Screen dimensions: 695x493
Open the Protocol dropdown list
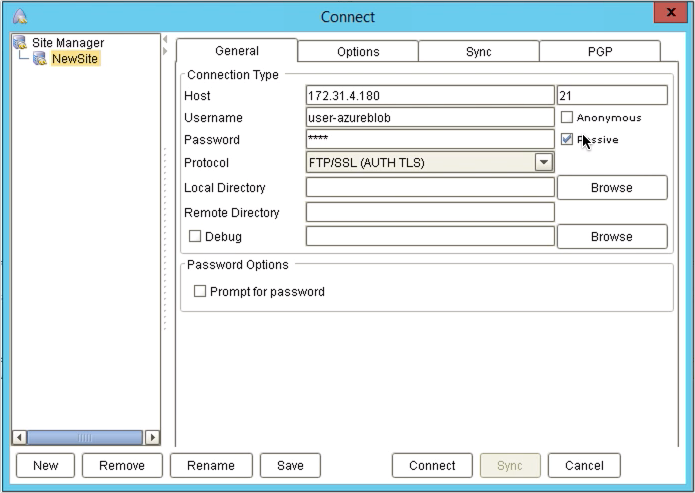pyautogui.click(x=543, y=162)
